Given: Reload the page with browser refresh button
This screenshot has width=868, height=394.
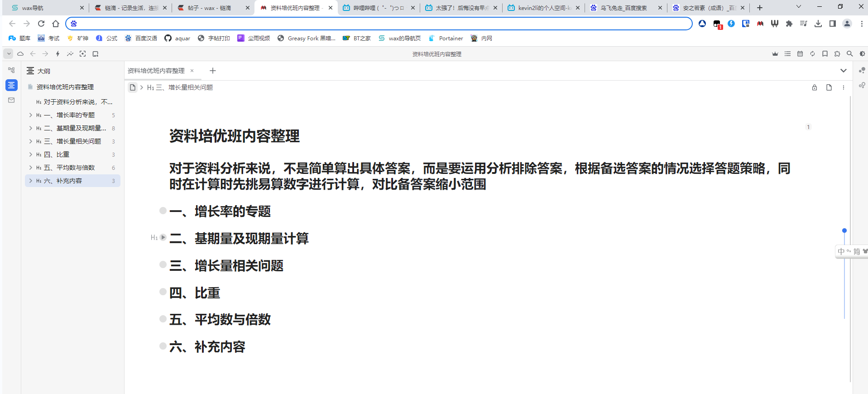Looking at the screenshot, I should pyautogui.click(x=41, y=24).
